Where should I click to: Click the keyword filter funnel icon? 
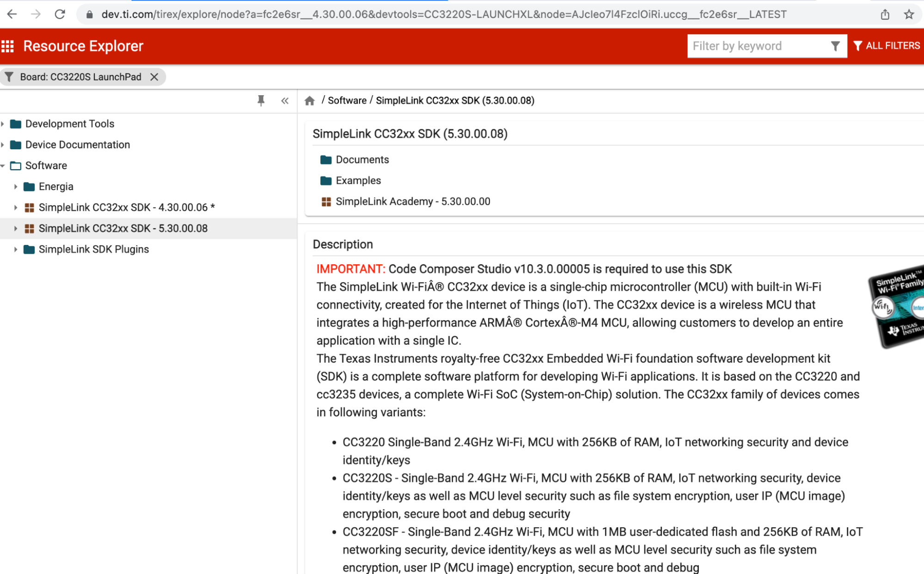[835, 46]
